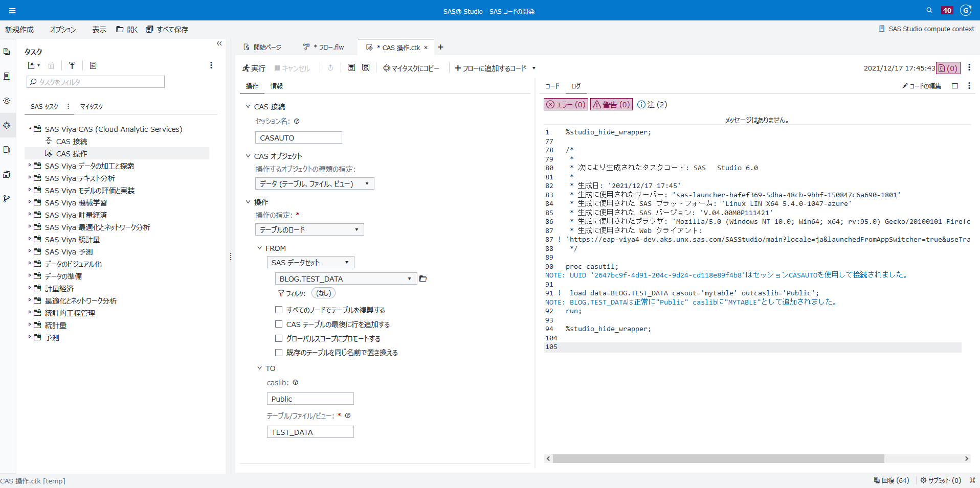Viewport: 980px width, 488px height.
Task: Enable すべてのノードでテーブルを複製する checkbox
Action: point(279,310)
